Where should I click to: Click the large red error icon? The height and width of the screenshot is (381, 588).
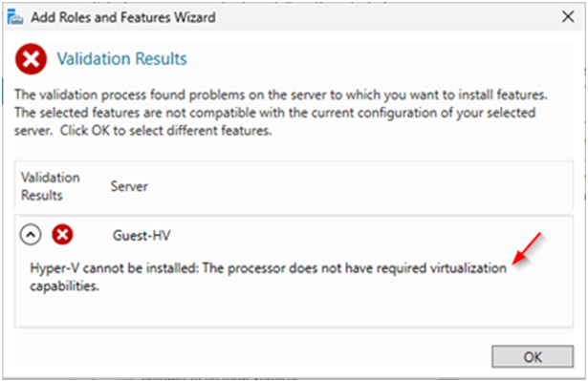[32, 59]
